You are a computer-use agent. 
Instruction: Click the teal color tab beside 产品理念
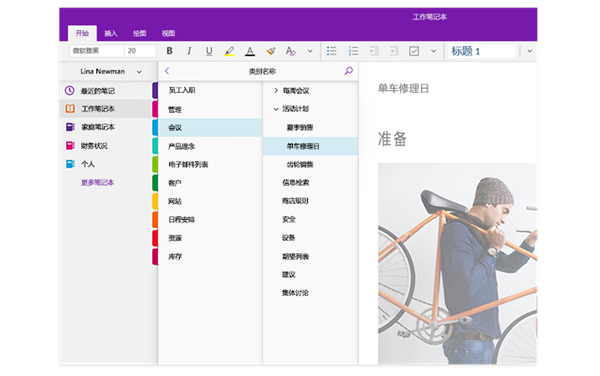pyautogui.click(x=155, y=146)
